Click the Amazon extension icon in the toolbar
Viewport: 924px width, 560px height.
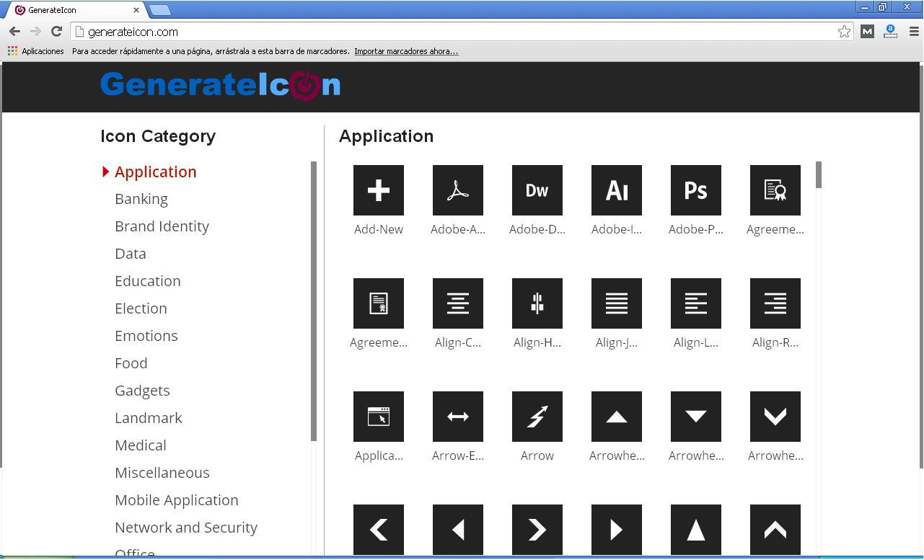coord(891,32)
